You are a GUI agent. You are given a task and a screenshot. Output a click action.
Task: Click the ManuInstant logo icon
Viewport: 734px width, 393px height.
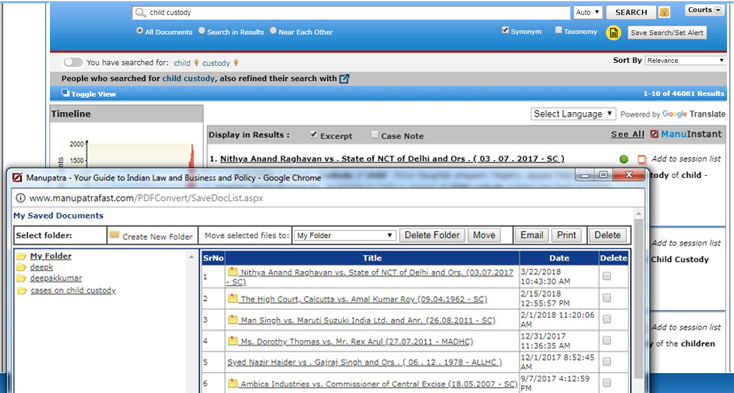[654, 134]
